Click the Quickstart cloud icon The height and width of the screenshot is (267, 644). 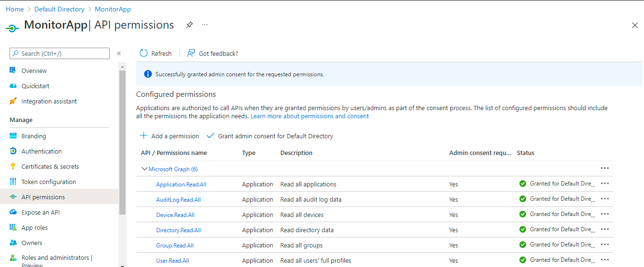point(13,86)
